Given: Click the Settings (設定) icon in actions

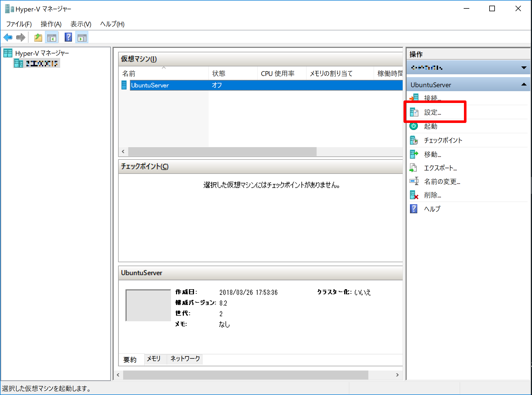Looking at the screenshot, I should 414,112.
